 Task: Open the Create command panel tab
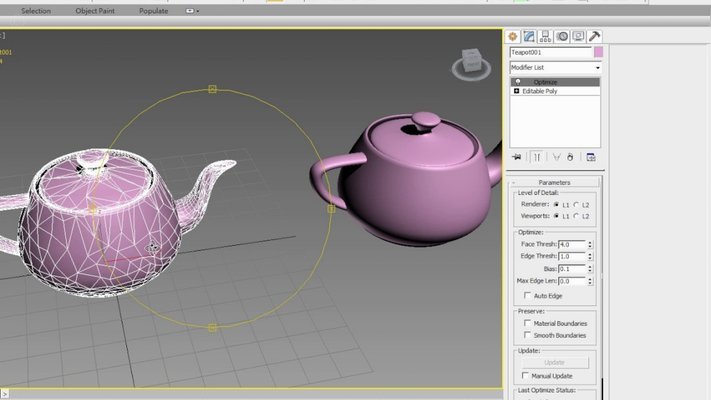tap(513, 36)
